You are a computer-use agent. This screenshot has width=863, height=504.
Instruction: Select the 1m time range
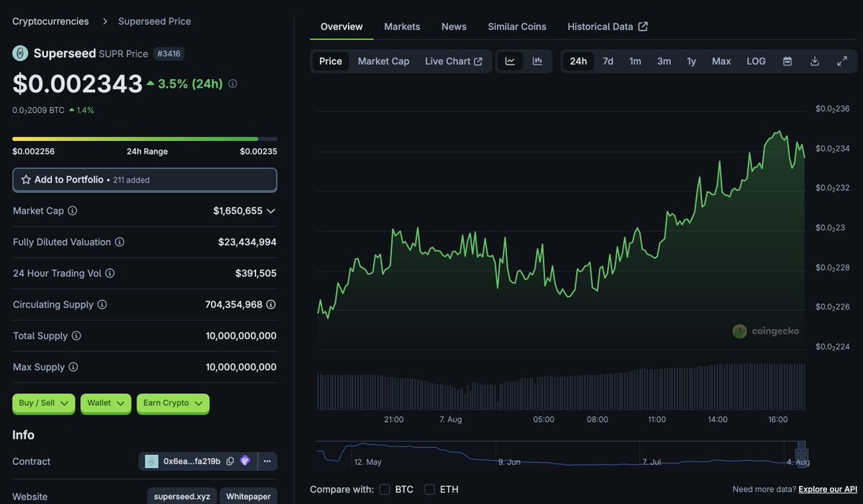tap(635, 61)
